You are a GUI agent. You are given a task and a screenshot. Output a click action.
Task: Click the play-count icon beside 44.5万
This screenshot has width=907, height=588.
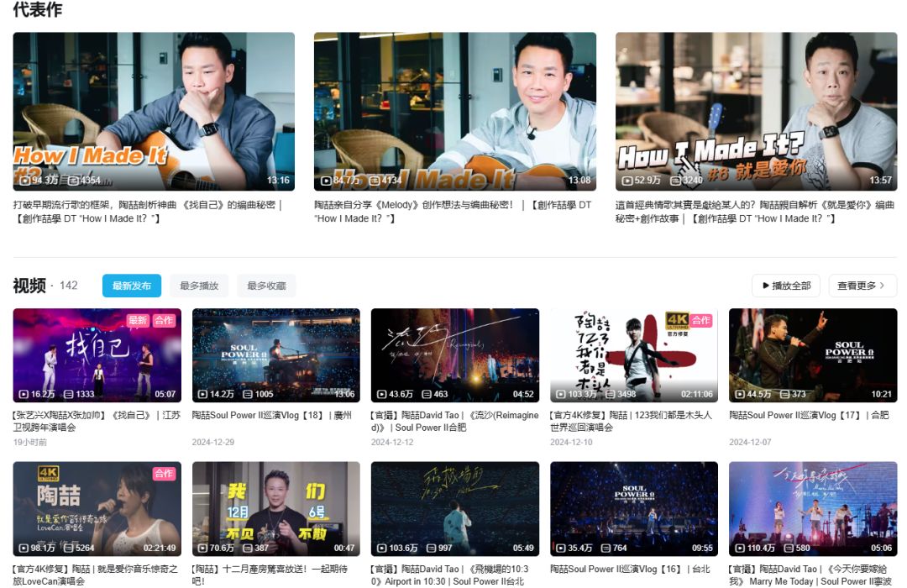coord(740,394)
